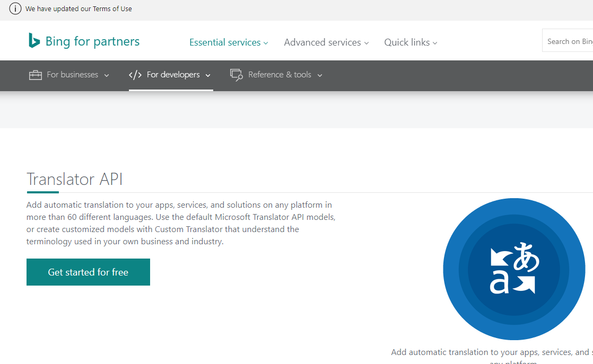The height and width of the screenshot is (364, 593).
Task: Open the Bing for partners home link
Action: pos(84,41)
